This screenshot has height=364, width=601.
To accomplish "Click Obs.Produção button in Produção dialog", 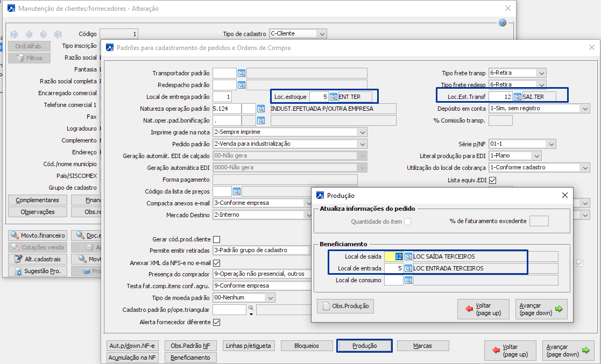I will [345, 306].
